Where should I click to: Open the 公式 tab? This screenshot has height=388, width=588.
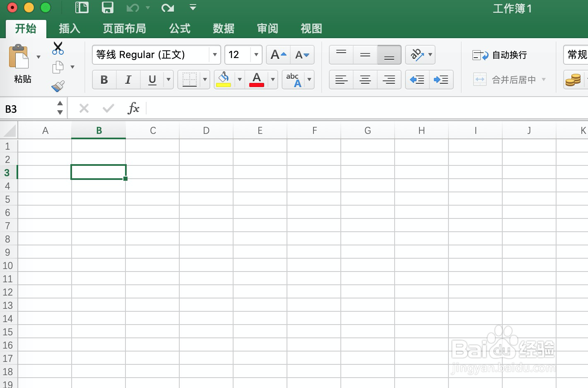[x=180, y=29]
